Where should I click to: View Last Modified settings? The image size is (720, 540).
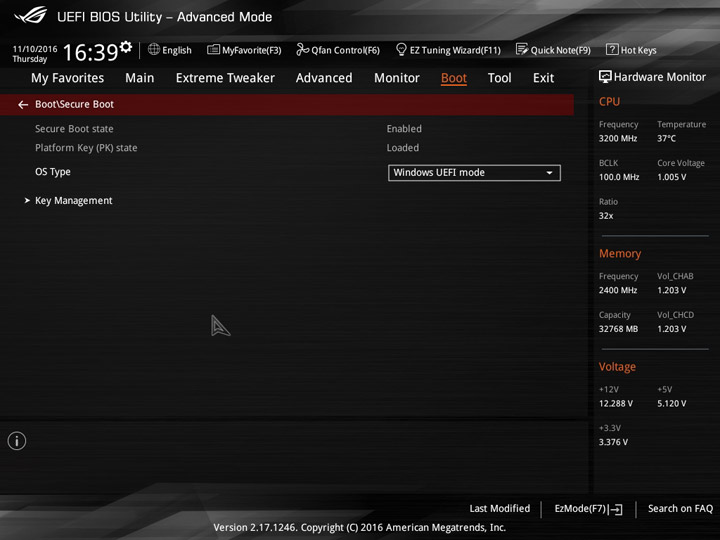(500, 509)
